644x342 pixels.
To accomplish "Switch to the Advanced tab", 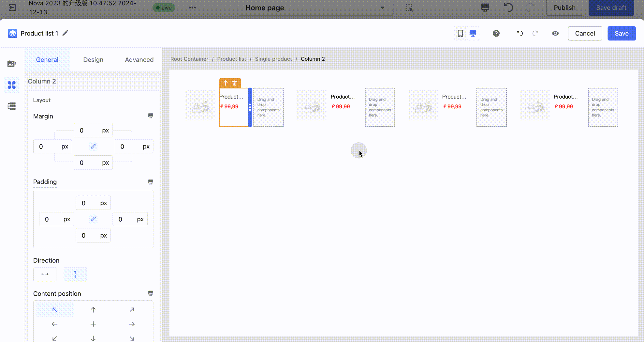I will click(139, 60).
